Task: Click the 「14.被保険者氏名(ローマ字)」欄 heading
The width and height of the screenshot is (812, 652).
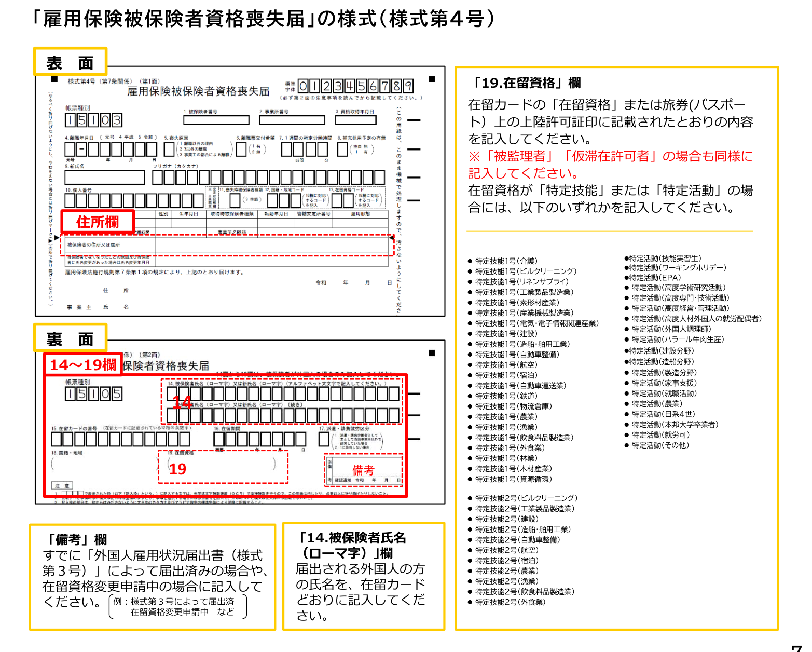Action: (351, 545)
